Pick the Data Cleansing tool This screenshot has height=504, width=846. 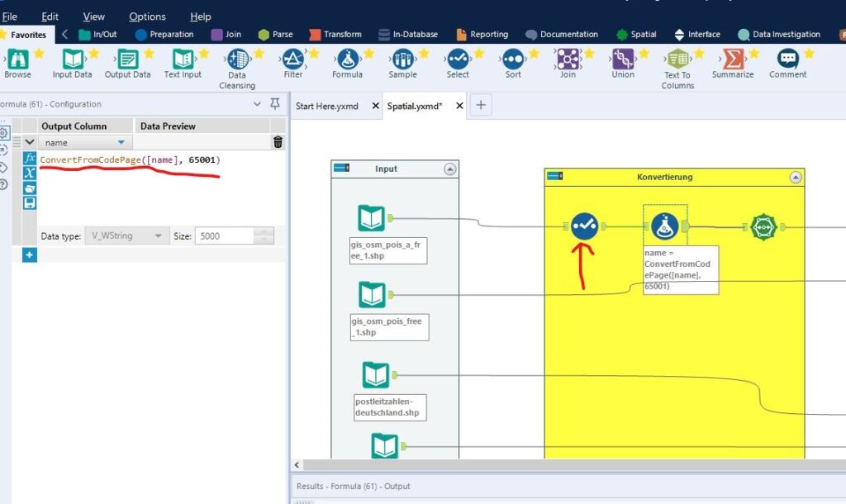237,59
